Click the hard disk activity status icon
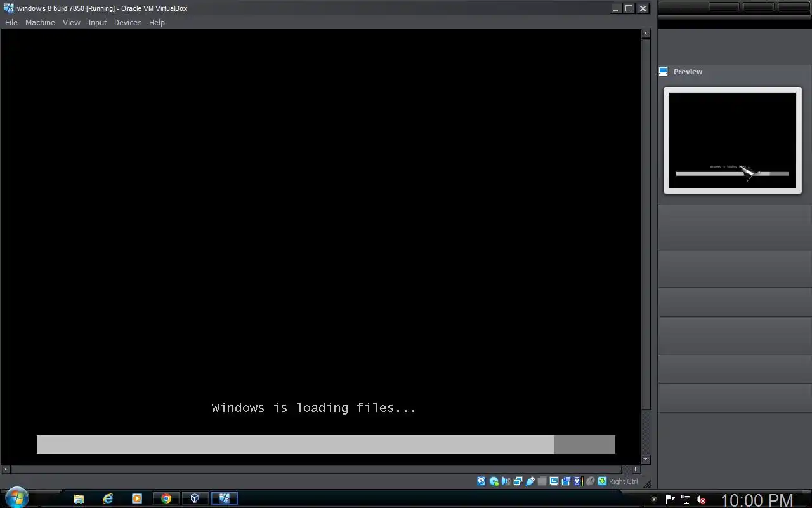The width and height of the screenshot is (812, 508). click(x=481, y=481)
